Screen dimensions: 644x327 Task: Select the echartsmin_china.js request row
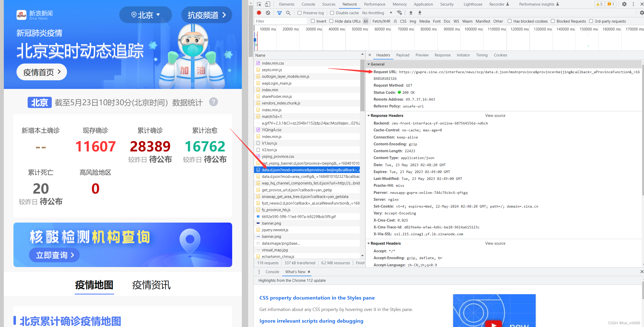307,257
